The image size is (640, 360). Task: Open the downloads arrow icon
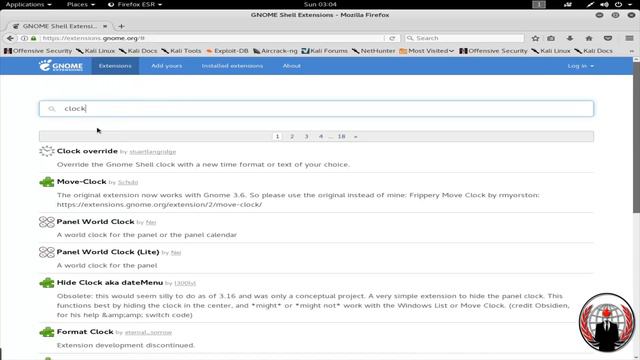click(x=570, y=38)
